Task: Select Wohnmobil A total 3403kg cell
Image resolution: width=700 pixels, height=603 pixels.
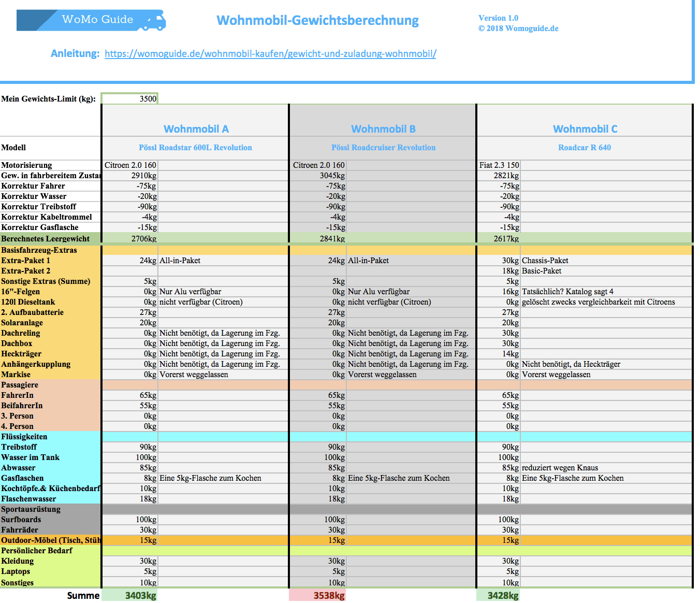Action: (130, 595)
